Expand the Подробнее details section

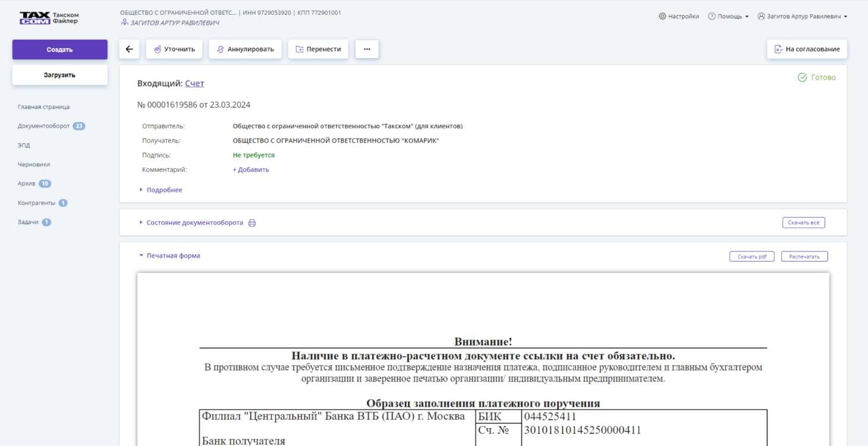coord(161,190)
